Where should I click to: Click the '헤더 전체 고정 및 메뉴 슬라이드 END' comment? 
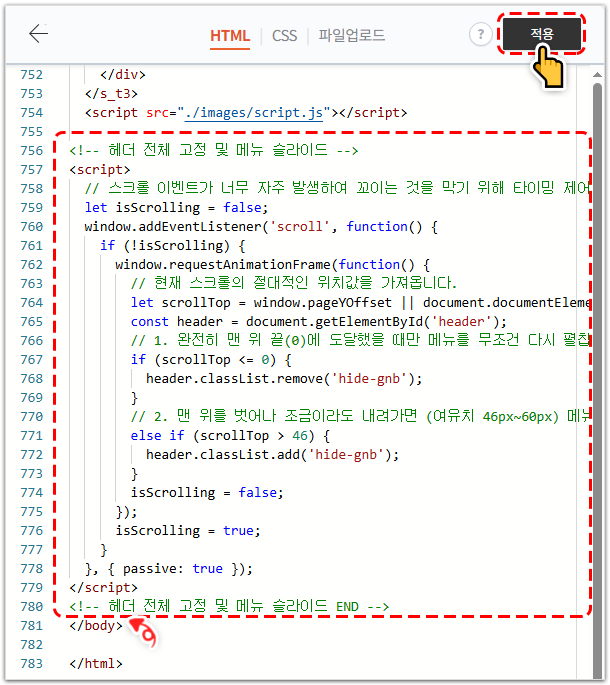click(x=229, y=606)
